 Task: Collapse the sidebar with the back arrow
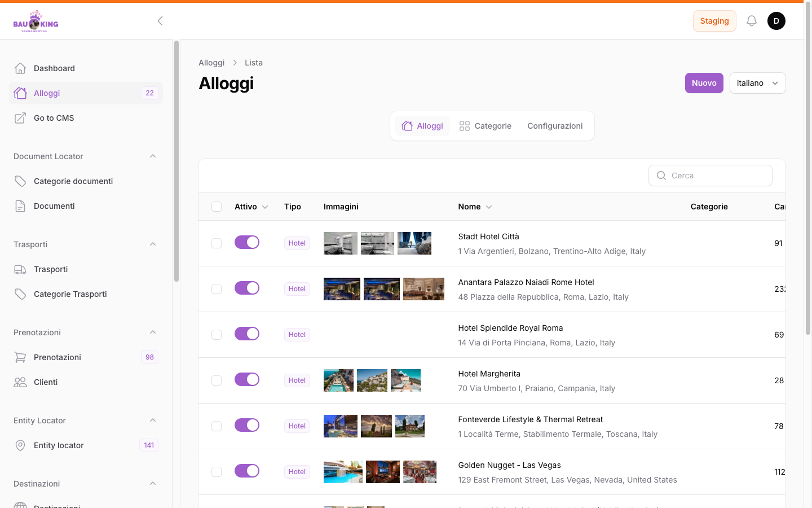point(160,21)
